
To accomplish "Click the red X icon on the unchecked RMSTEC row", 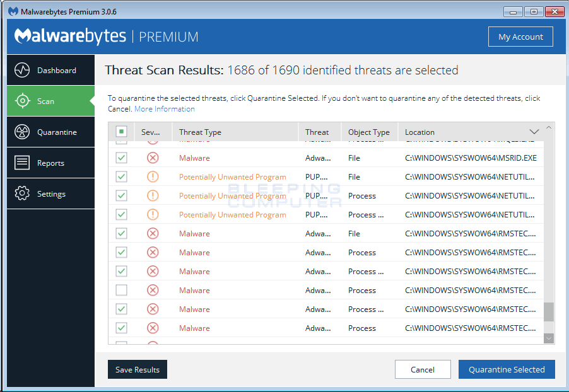I will click(153, 290).
